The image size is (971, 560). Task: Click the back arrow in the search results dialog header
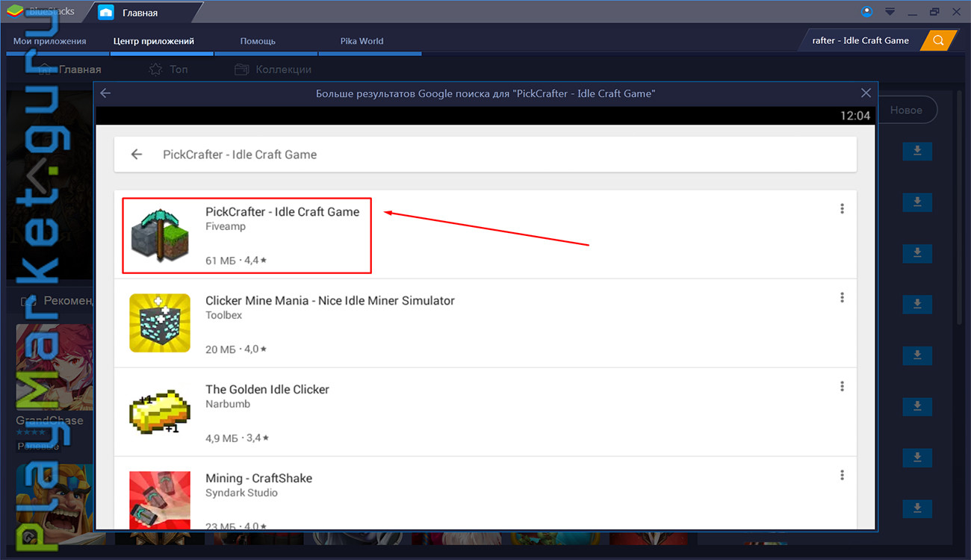[105, 93]
